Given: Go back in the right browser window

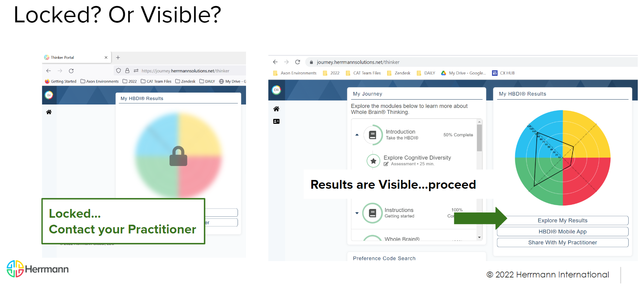Looking at the screenshot, I should (x=275, y=62).
